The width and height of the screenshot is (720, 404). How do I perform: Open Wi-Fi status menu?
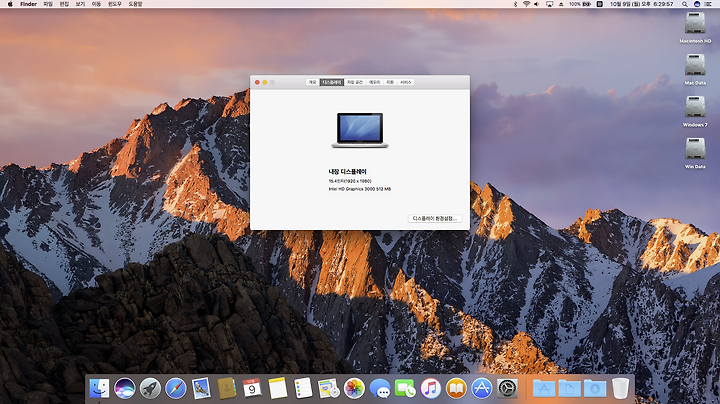pyautogui.click(x=526, y=4)
